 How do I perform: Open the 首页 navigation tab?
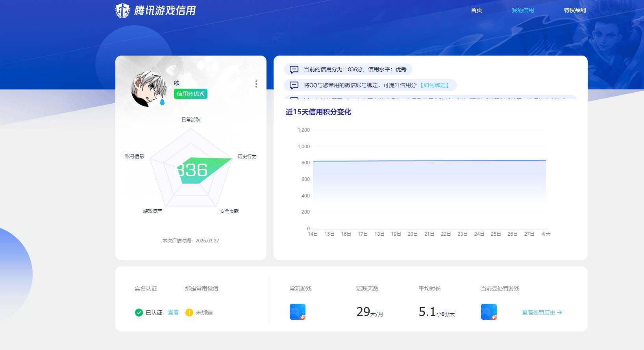[x=476, y=10]
